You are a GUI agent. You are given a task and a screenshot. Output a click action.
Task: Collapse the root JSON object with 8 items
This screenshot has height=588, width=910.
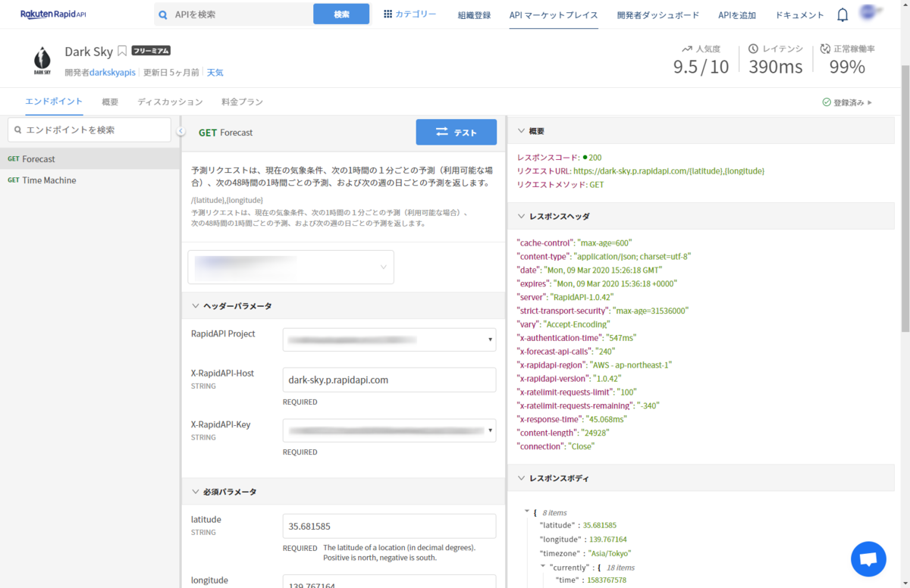(x=527, y=512)
